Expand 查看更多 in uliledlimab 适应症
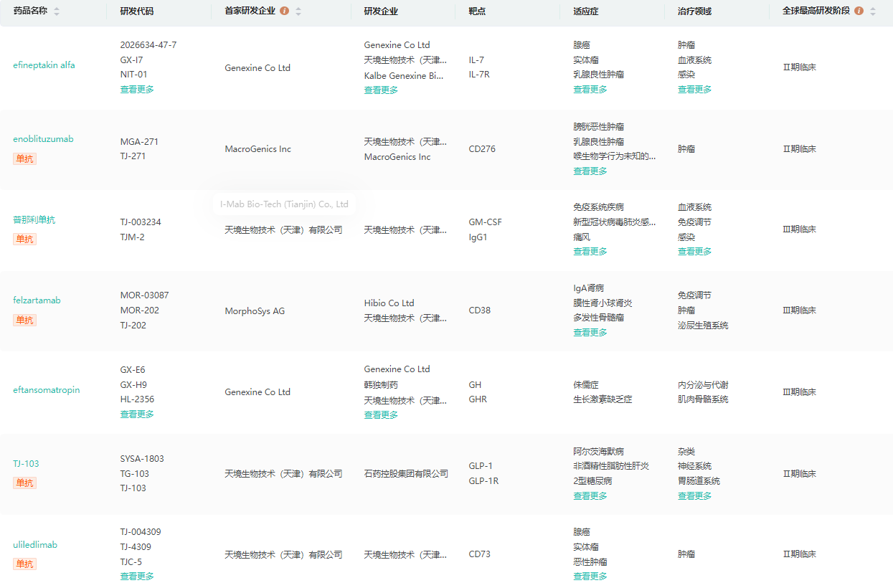 click(x=590, y=577)
